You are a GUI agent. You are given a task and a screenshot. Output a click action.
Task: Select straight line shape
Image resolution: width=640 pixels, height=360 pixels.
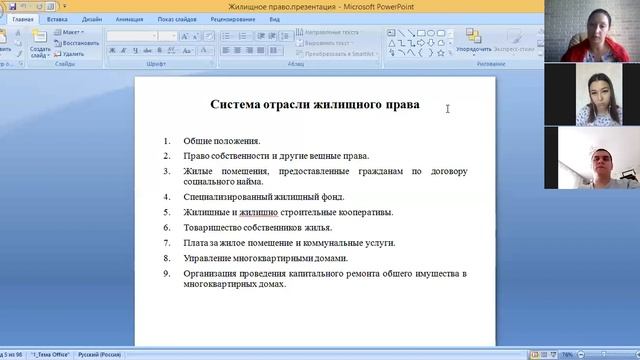(x=401, y=33)
